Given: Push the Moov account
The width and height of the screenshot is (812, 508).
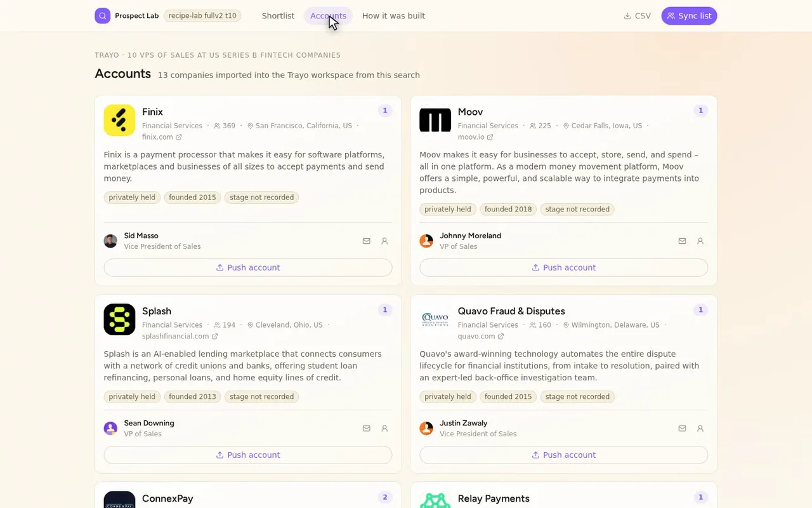Looking at the screenshot, I should (564, 267).
